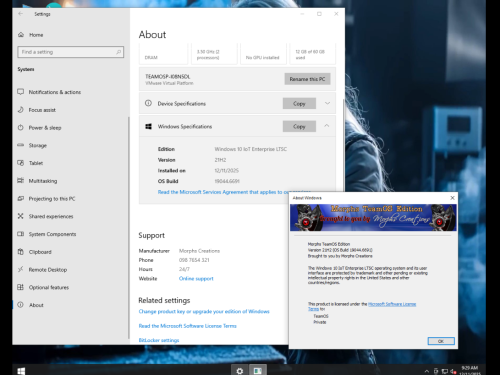
Task: Collapse the Windows Specifications section
Action: [x=327, y=126]
